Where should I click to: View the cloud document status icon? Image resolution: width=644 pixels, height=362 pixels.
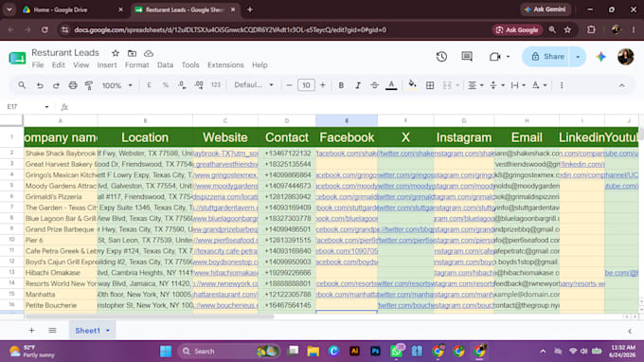click(149, 53)
